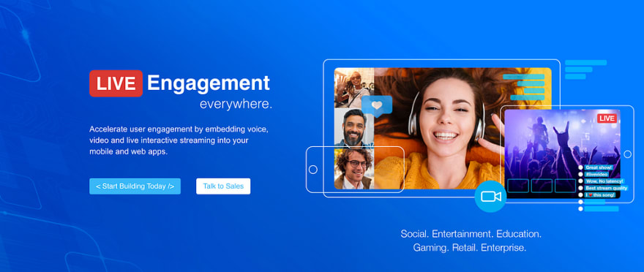The image size is (644, 272).
Task: Select the waving woman with sunglasses thumbnail
Action: 354,88
